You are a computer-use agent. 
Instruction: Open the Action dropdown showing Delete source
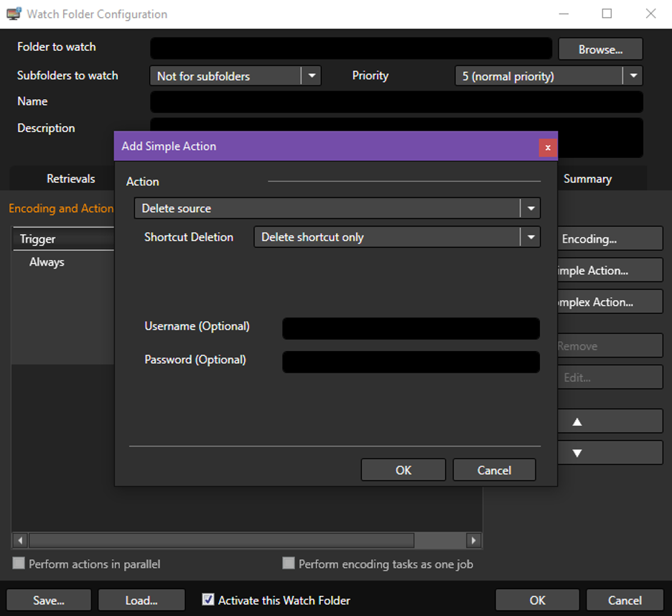click(x=337, y=208)
